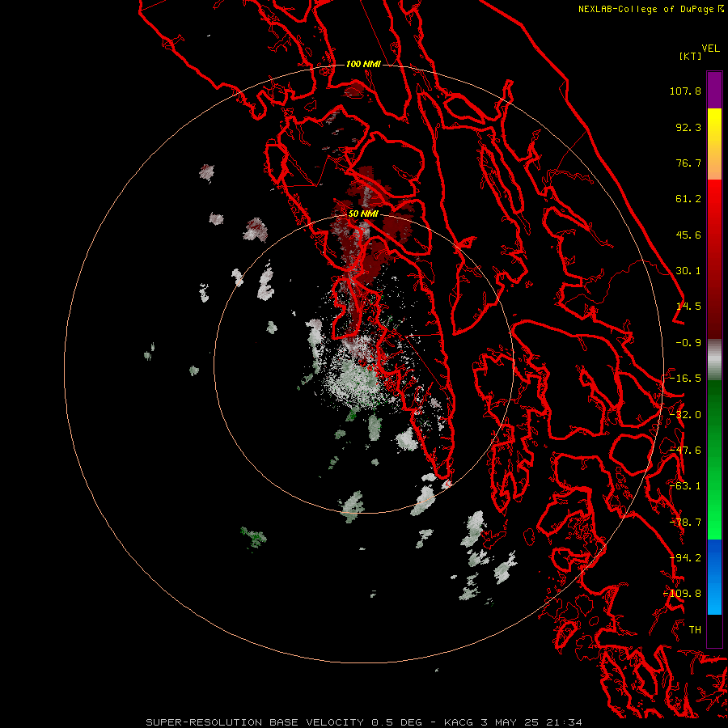Click the [KT] units label
The width and height of the screenshot is (728, 728).
690,56
